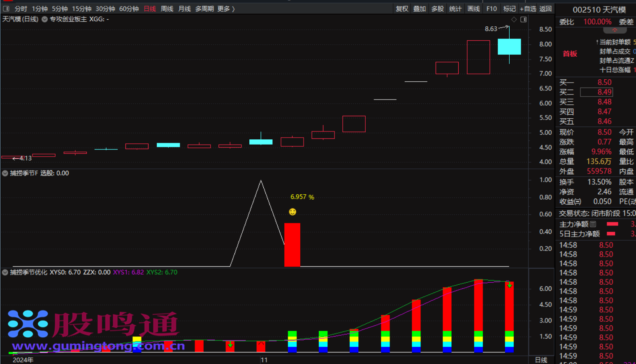636x364 pixels.
Task: Toggle right info panel icon in chart corner
Action: point(523,20)
